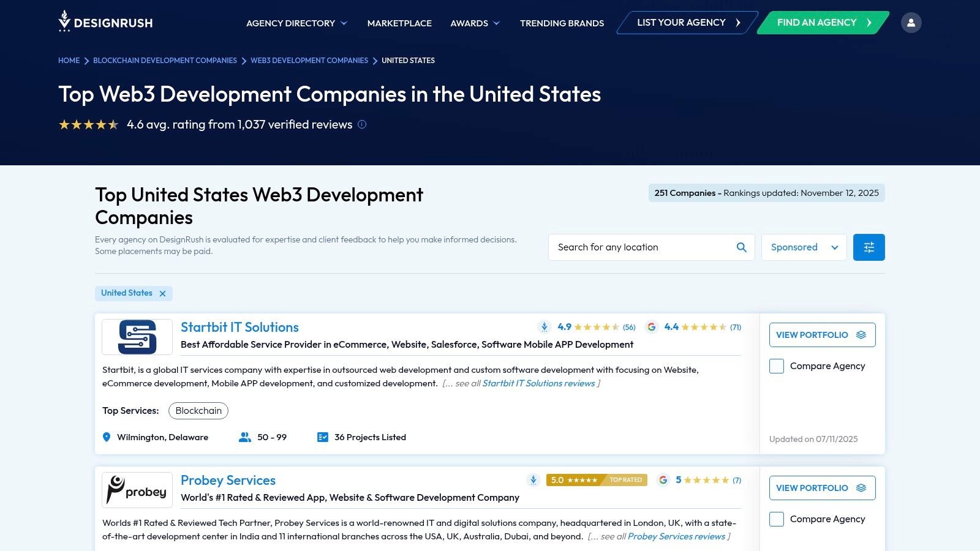Click the filter settings sliders button
The width and height of the screenshot is (980, 551).
point(869,247)
